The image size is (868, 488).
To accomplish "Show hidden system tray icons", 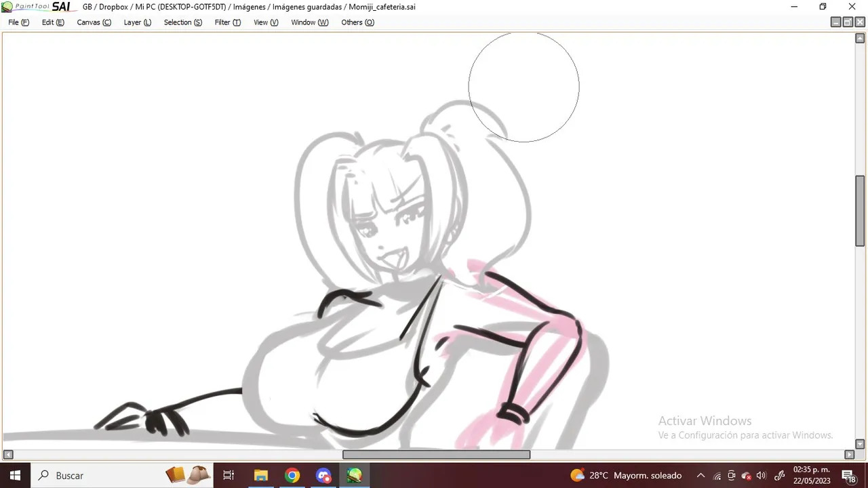I will [701, 475].
